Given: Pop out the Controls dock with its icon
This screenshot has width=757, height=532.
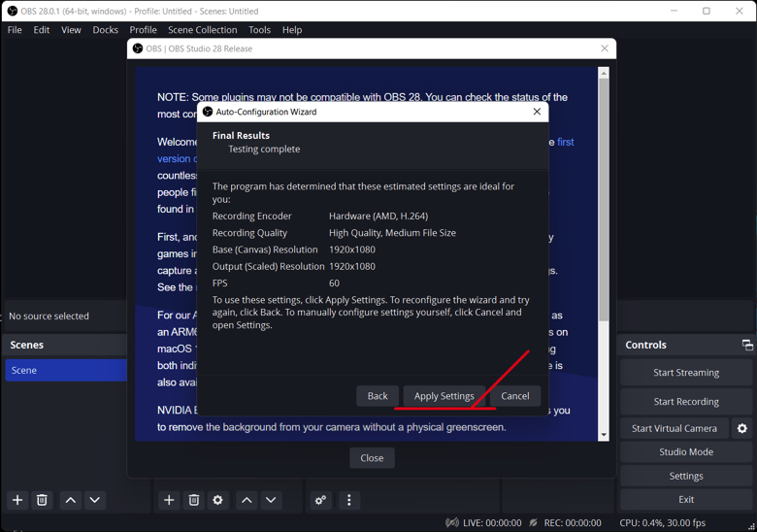Looking at the screenshot, I should tap(747, 345).
